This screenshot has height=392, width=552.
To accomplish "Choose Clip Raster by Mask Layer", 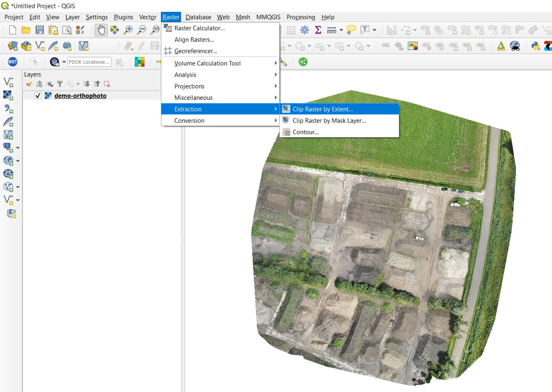I will tap(329, 121).
